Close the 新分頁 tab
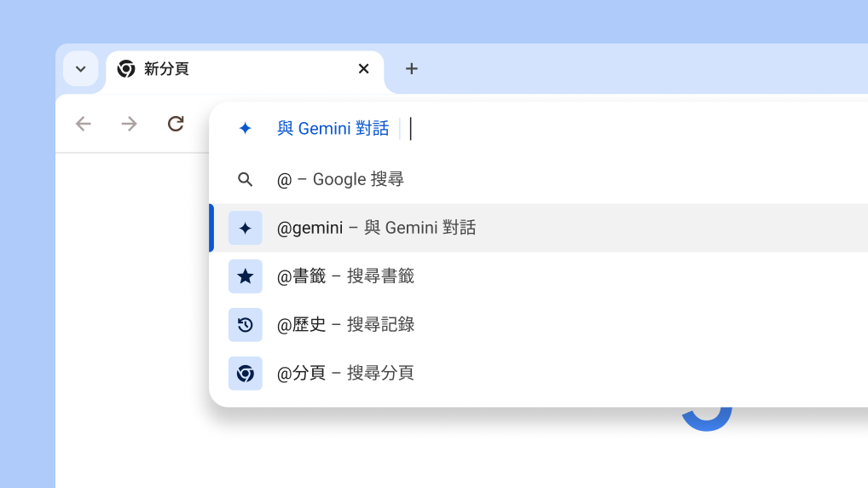The height and width of the screenshot is (488, 868). pyautogui.click(x=364, y=69)
